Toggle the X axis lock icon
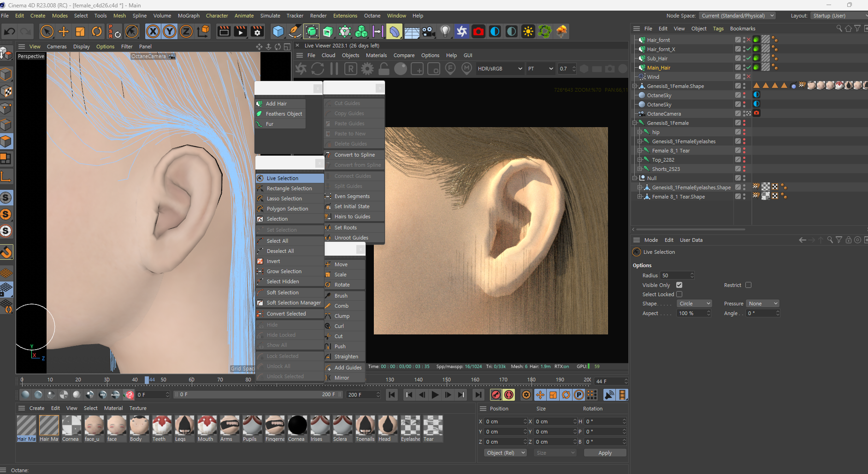The image size is (868, 474). [153, 31]
